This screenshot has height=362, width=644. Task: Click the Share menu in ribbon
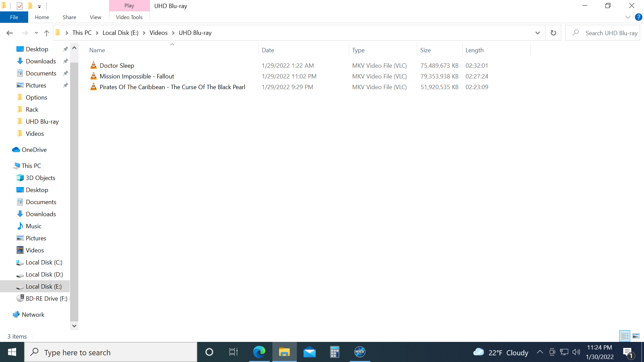pos(69,17)
